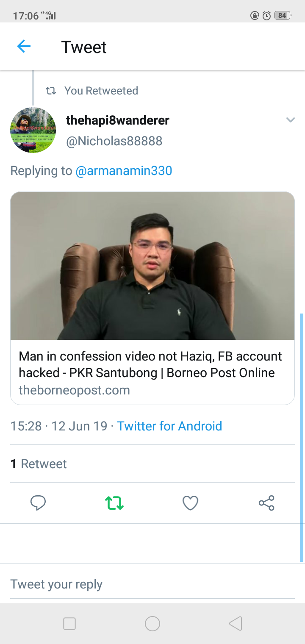Tap the share icon
The width and height of the screenshot is (305, 644).
[266, 503]
